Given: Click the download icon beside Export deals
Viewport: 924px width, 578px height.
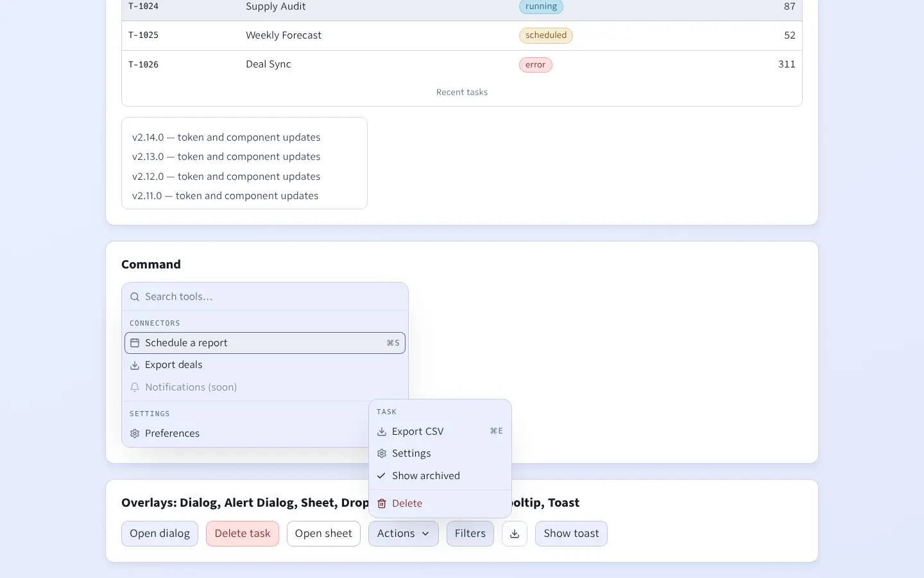Looking at the screenshot, I should coord(135,365).
